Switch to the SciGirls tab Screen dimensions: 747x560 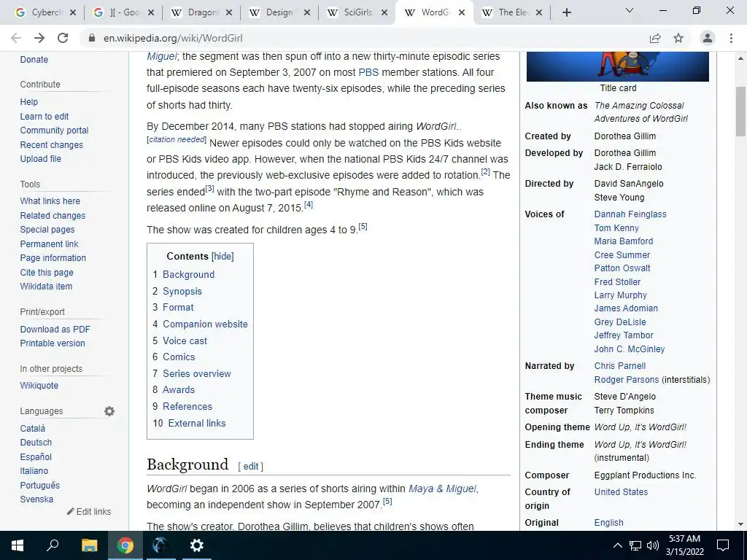coord(352,12)
